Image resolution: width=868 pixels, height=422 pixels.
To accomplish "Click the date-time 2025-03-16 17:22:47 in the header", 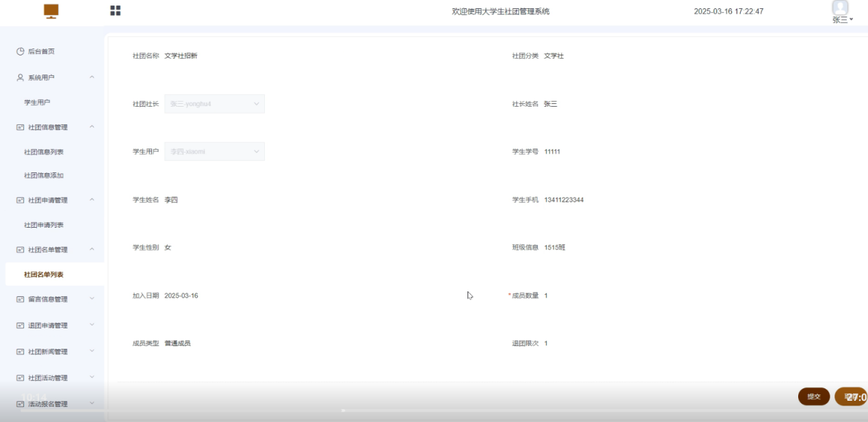I will click(x=728, y=12).
